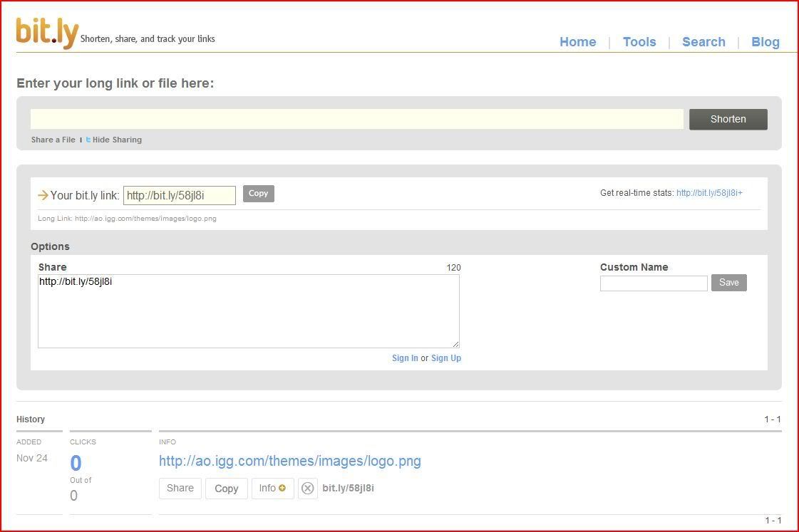Click the 120 character counter
799x532 pixels.
coord(453,268)
